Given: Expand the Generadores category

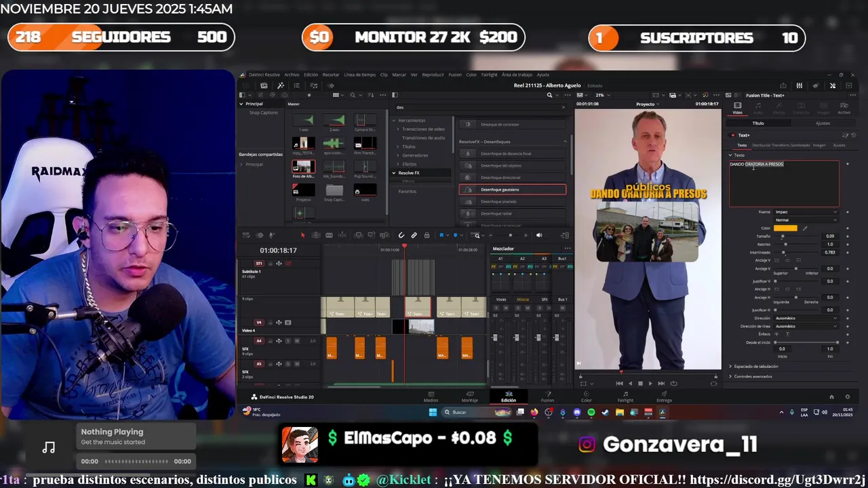Looking at the screenshot, I should tap(399, 155).
